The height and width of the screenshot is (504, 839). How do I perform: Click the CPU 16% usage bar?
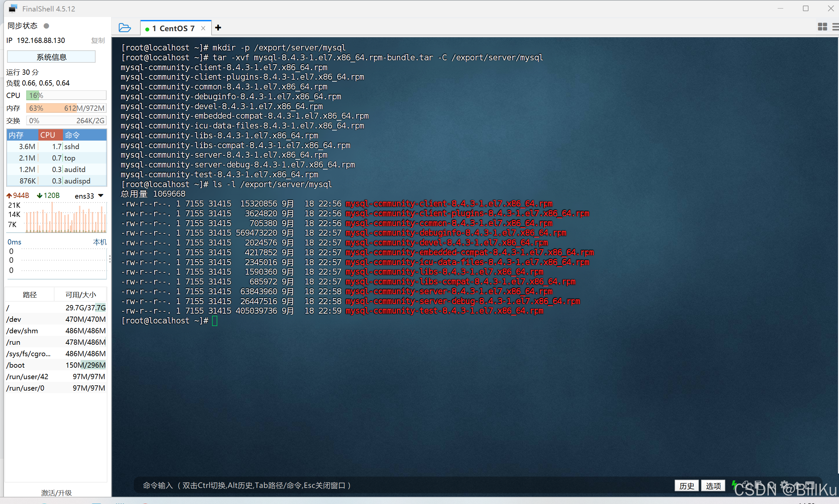coord(66,95)
